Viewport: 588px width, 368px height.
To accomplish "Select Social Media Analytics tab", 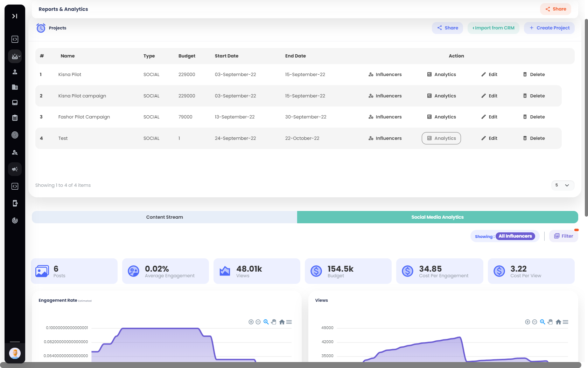I will [x=437, y=217].
